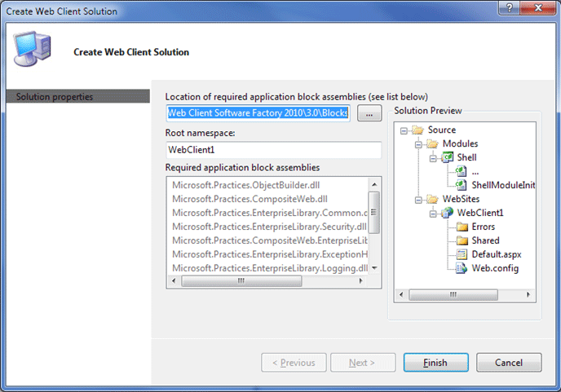Close the Create Web Client Solution dialog

click(537, 7)
